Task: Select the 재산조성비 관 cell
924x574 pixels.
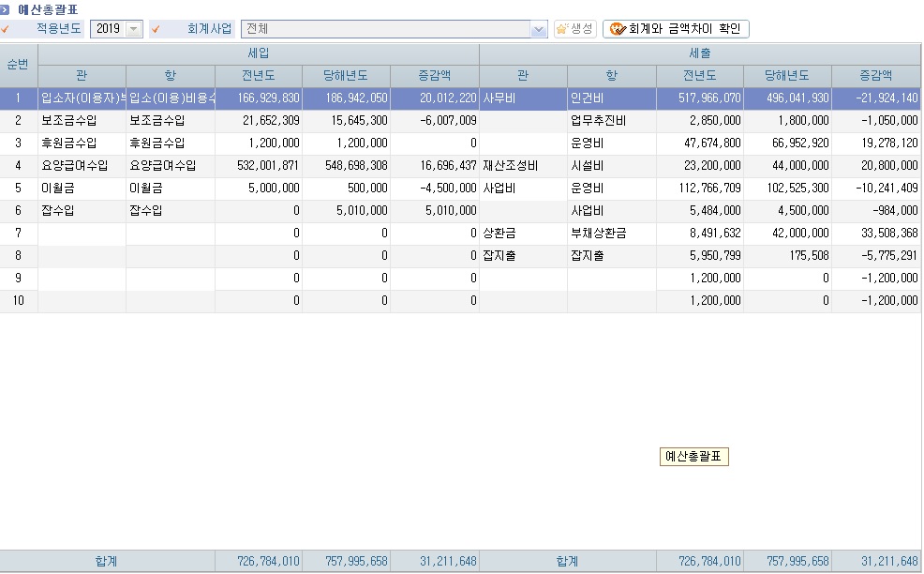Action: click(x=523, y=166)
